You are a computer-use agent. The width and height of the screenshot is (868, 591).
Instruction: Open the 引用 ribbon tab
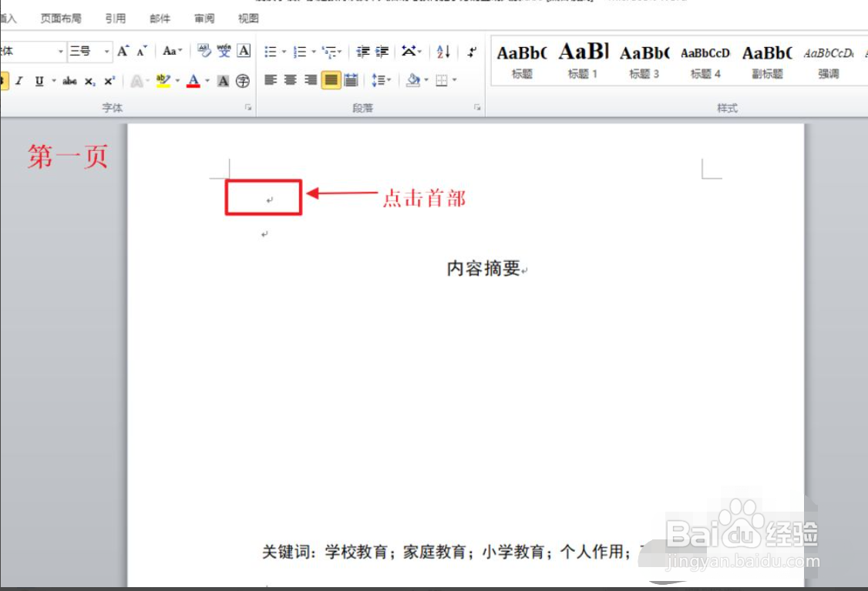click(x=116, y=18)
